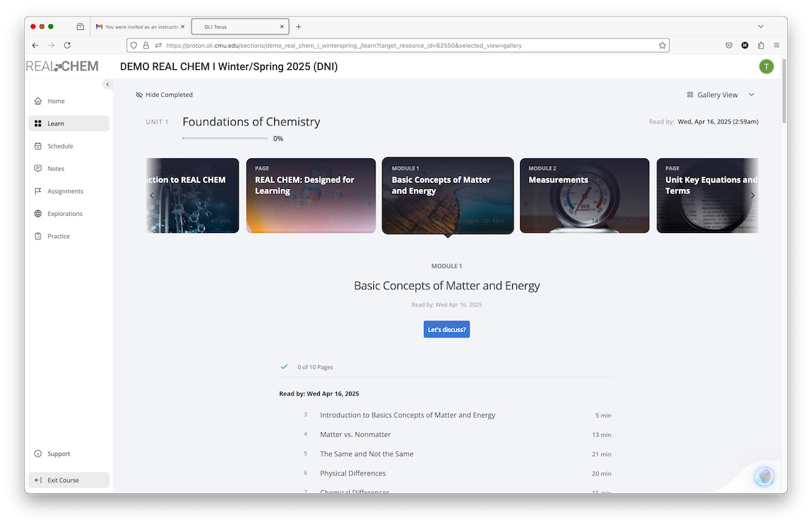Click the T profile avatar in the top right
This screenshot has width=812, height=526.
pos(766,66)
